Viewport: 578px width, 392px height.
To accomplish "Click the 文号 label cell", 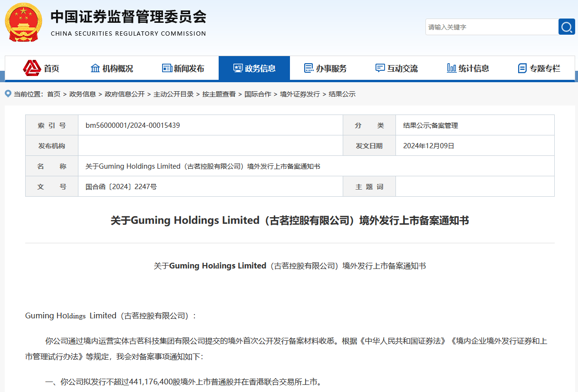I will point(52,187).
